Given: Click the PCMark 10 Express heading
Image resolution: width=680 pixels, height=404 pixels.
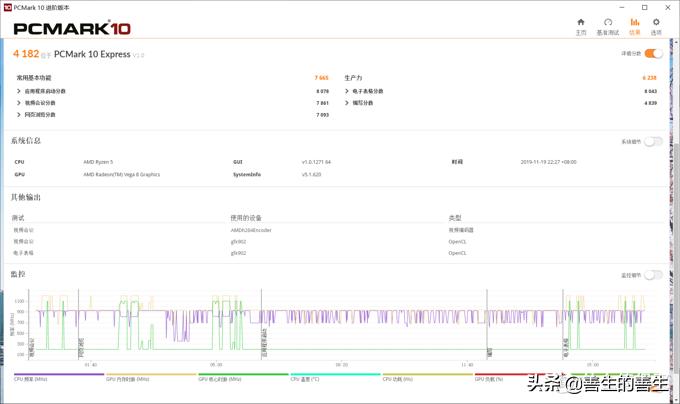Looking at the screenshot, I should click(92, 54).
